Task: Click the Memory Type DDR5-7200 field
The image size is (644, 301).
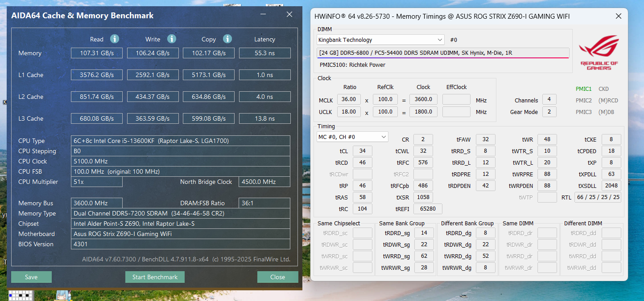Action: tap(181, 213)
